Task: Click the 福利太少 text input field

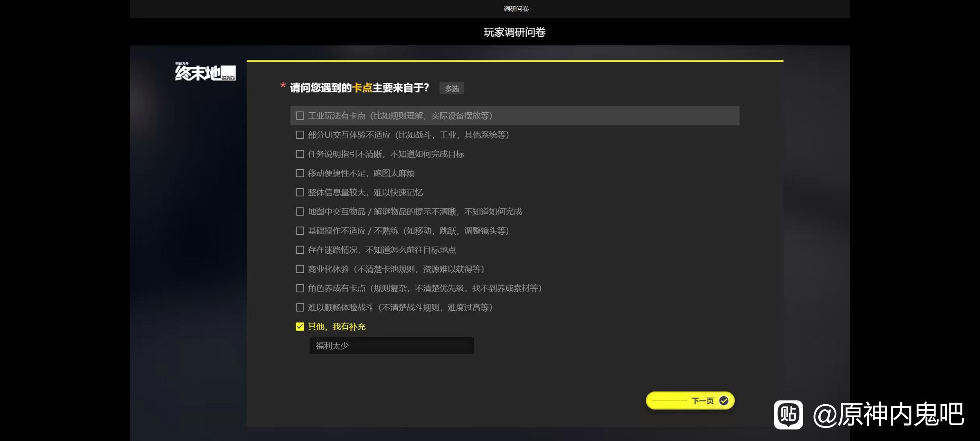Action: [x=391, y=346]
